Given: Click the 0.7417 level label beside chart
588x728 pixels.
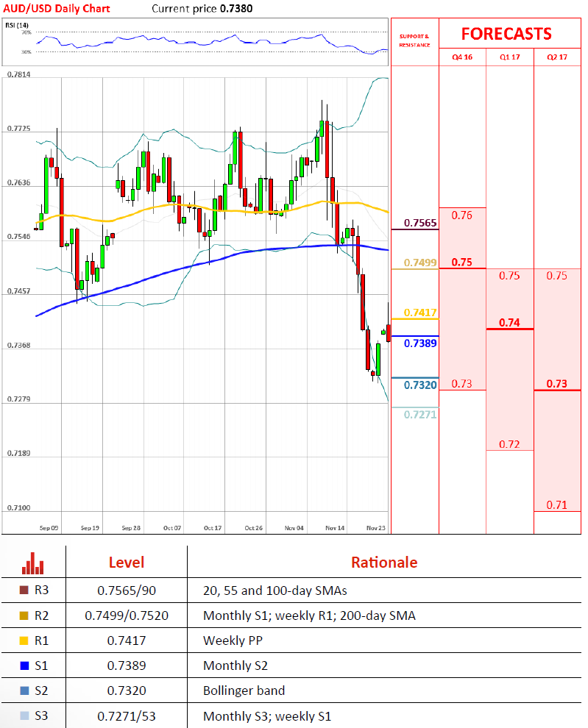Looking at the screenshot, I should (x=420, y=313).
